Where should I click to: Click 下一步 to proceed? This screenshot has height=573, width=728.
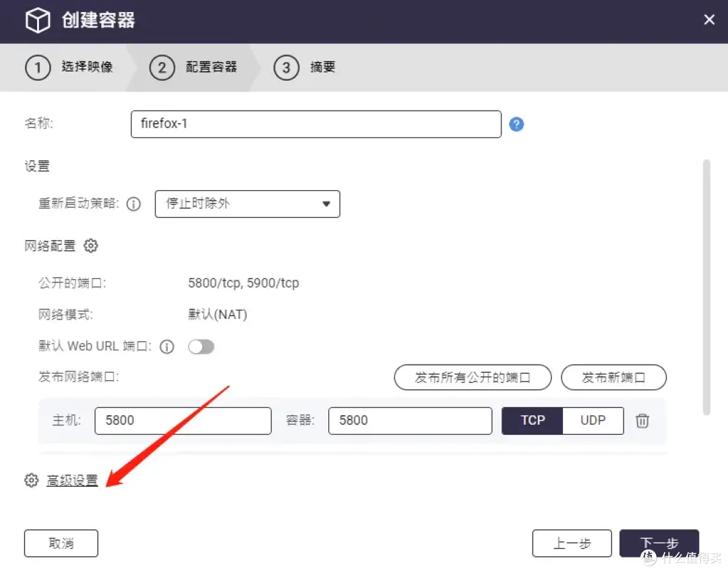click(x=659, y=543)
